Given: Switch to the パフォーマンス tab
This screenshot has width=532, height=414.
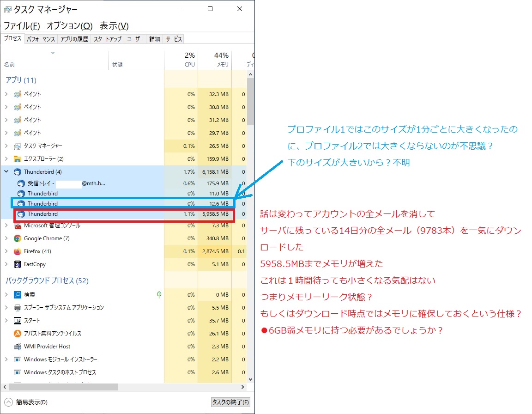Looking at the screenshot, I should (41, 39).
